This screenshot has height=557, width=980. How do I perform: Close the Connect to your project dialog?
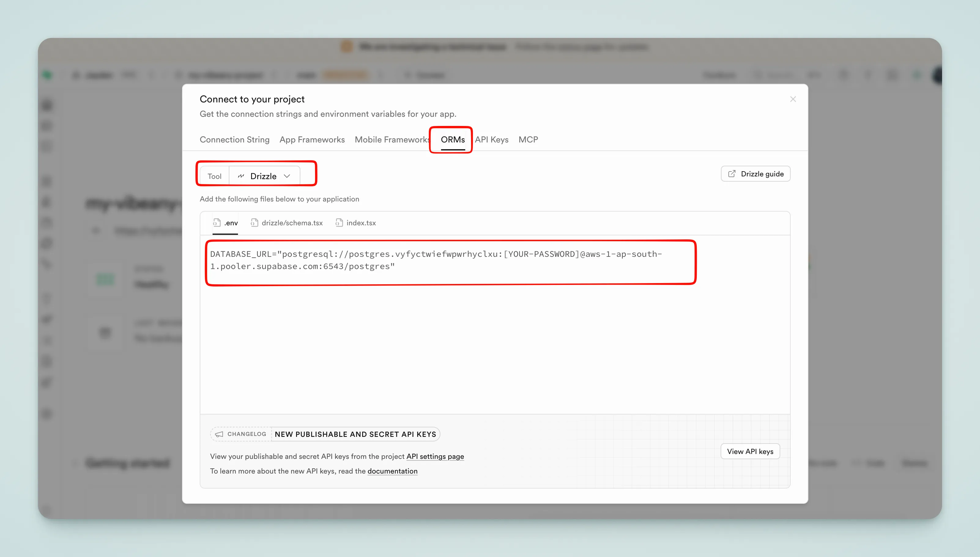pos(793,99)
